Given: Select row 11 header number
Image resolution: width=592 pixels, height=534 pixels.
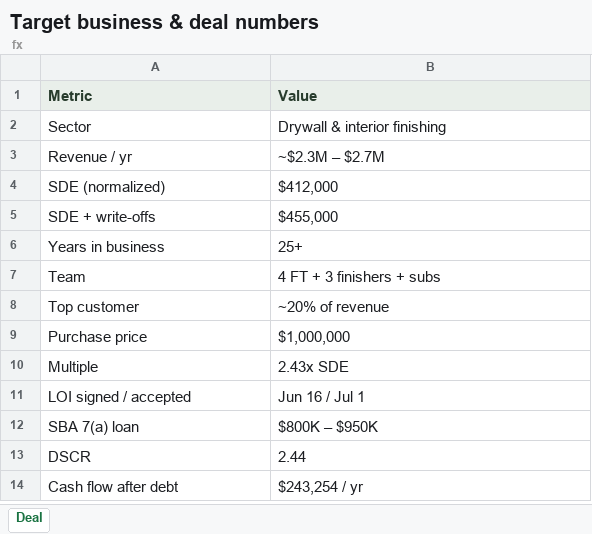Looking at the screenshot, I should 20,396.
